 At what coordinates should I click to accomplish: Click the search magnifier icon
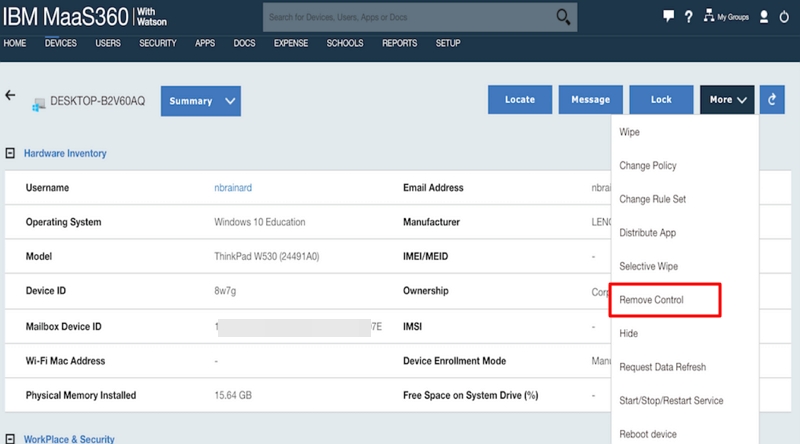coord(563,17)
